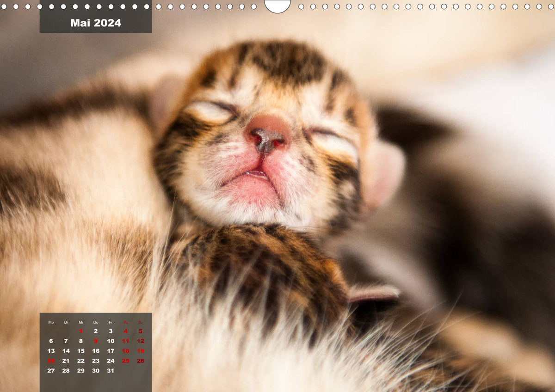Viewport: 555px width, 392px height.
Task: Select the 'Mi' weekday header
Action: tap(81, 322)
